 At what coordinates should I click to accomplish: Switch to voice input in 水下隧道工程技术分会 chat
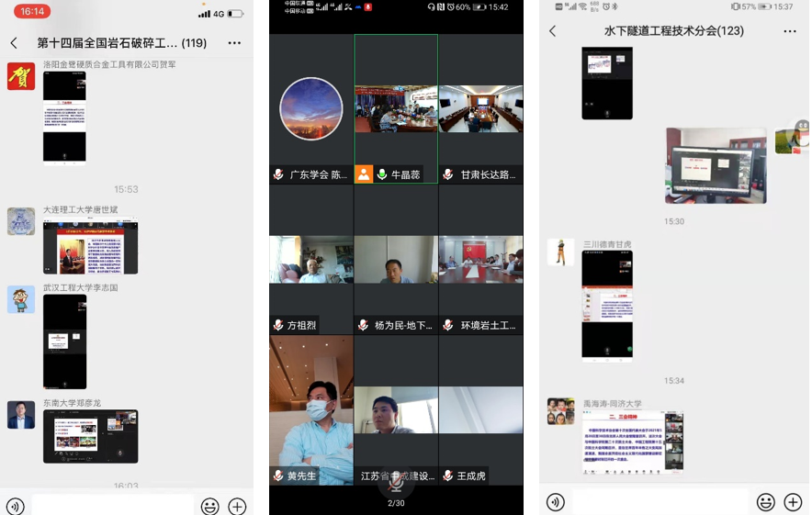(x=556, y=502)
